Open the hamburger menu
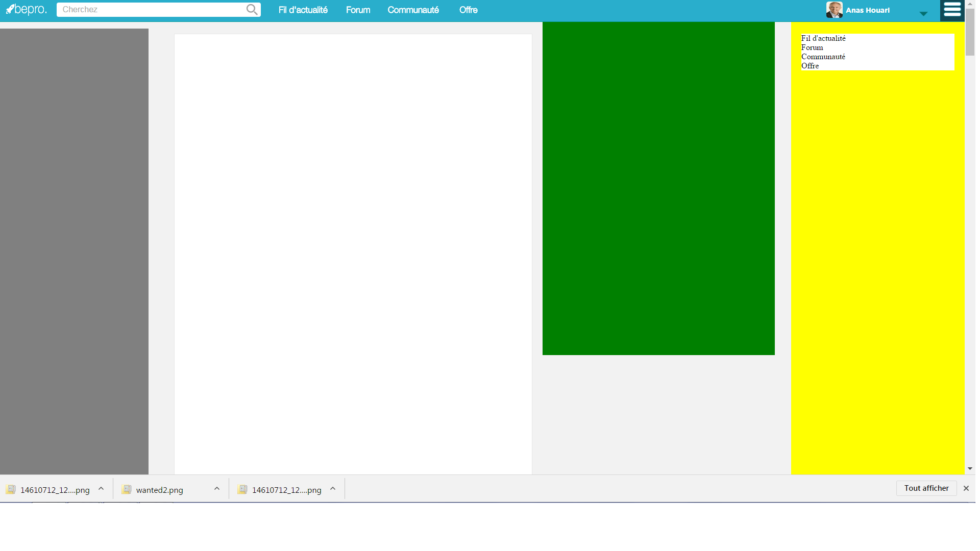The height and width of the screenshot is (551, 980). click(x=952, y=10)
